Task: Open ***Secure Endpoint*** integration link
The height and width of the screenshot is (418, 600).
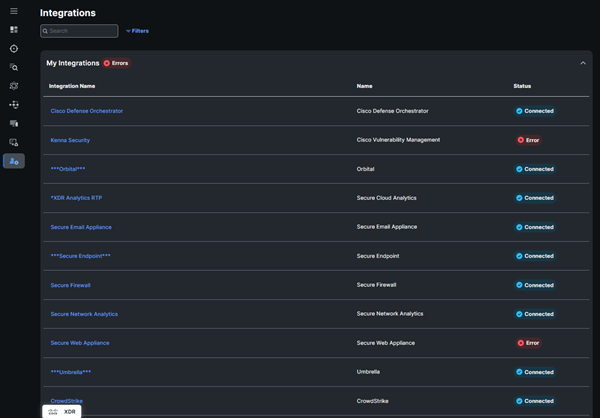Action: [80, 256]
